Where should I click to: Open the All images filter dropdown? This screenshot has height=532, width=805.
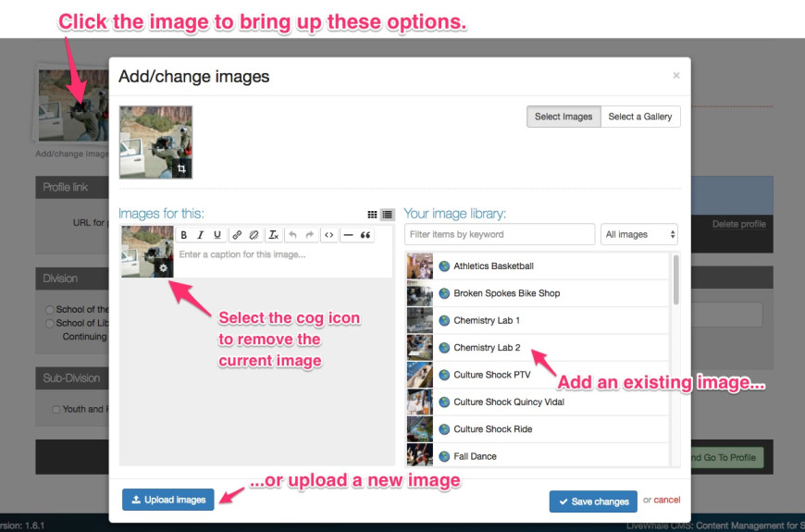[638, 234]
